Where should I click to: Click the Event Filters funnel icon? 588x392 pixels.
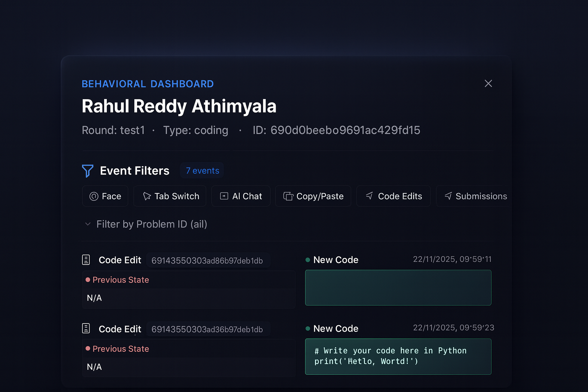click(88, 171)
